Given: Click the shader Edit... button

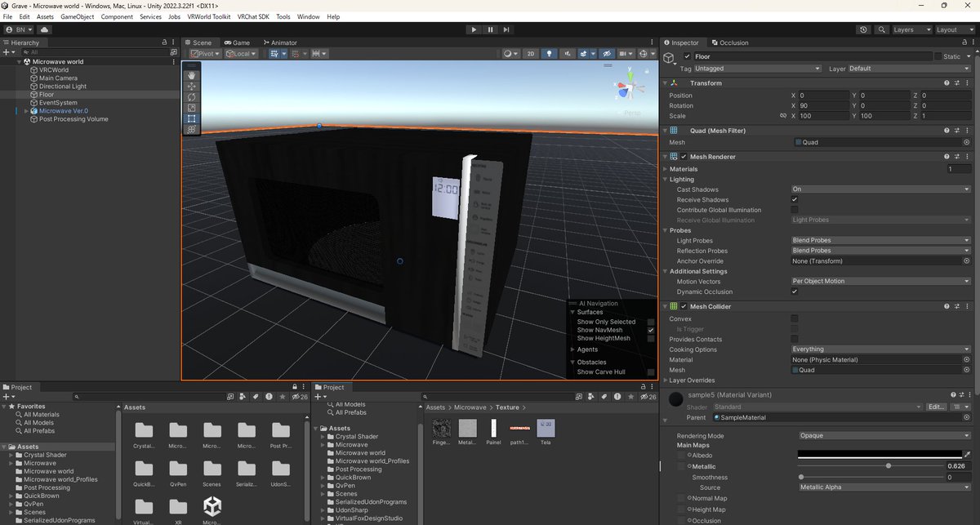Looking at the screenshot, I should click(936, 407).
